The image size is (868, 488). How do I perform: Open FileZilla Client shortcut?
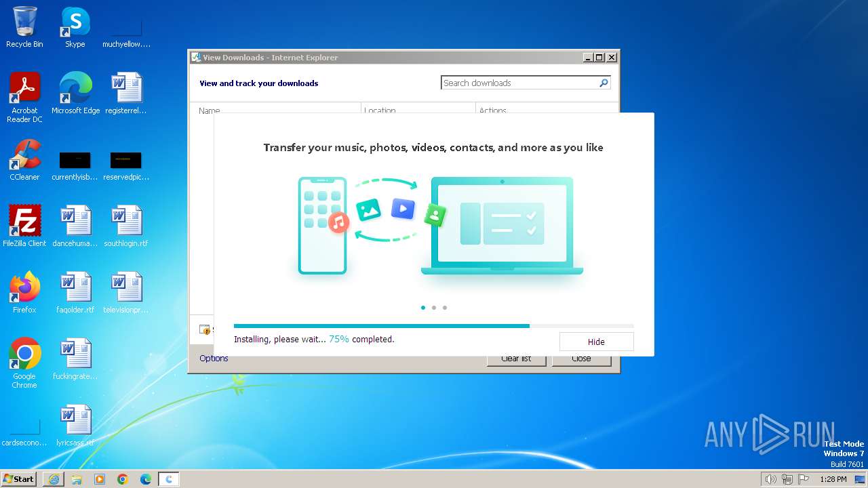24,226
